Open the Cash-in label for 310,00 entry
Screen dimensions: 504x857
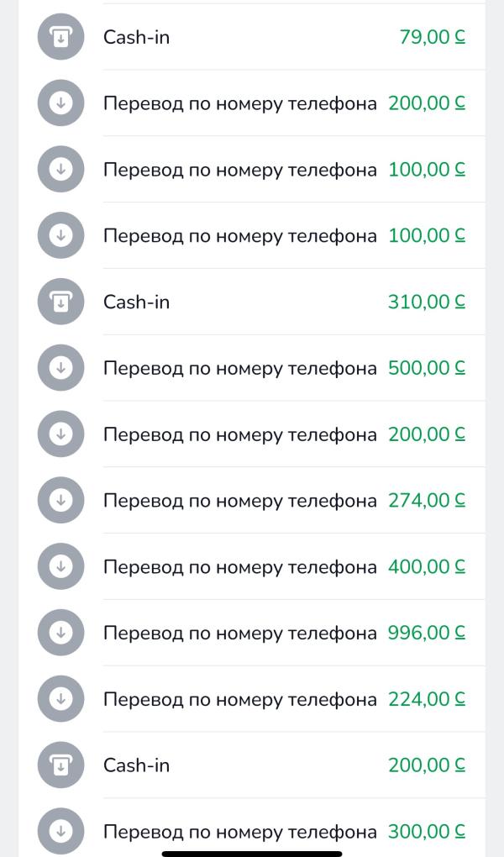136,302
